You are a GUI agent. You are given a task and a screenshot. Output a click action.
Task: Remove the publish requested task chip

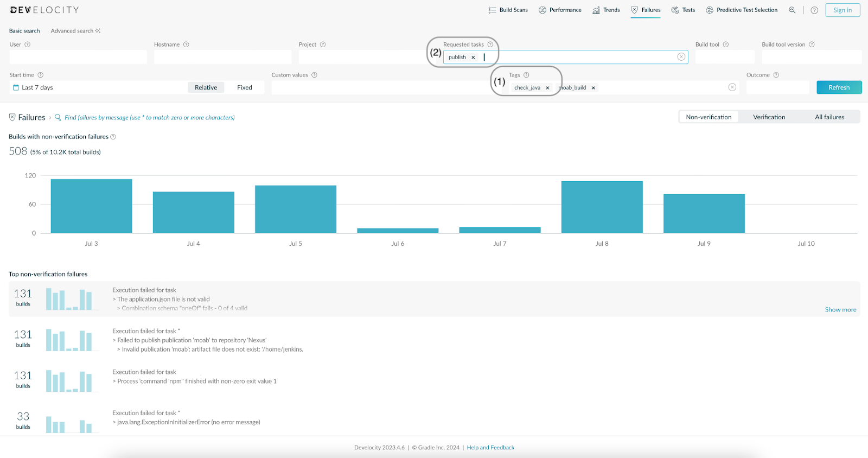(473, 58)
